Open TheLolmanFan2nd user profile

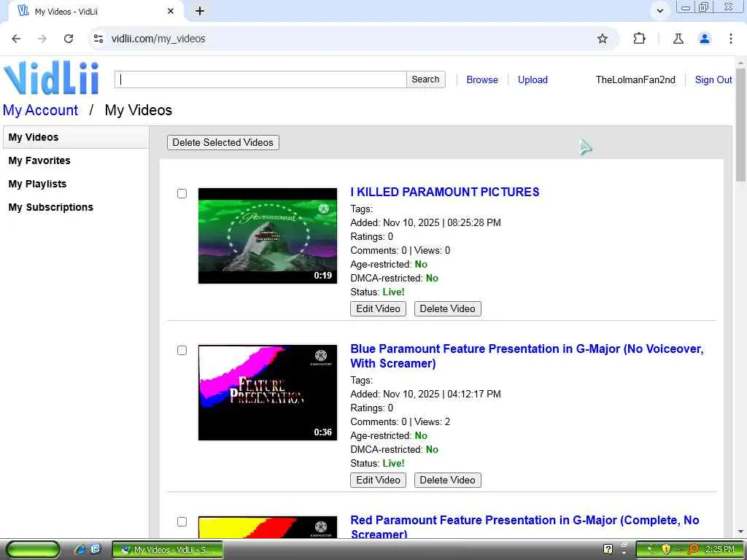635,79
